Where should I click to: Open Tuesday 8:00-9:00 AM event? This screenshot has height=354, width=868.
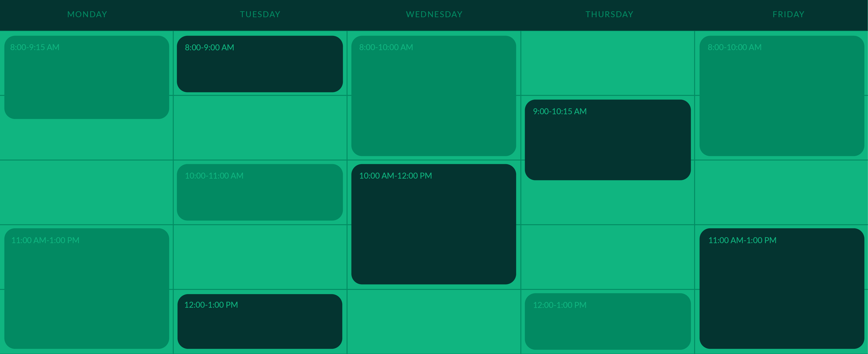coord(260,64)
